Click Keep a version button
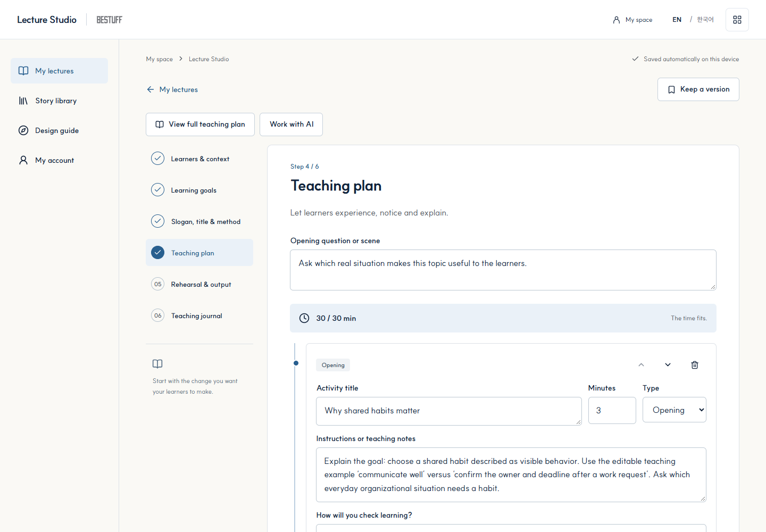This screenshot has height=532, width=766. click(x=698, y=89)
